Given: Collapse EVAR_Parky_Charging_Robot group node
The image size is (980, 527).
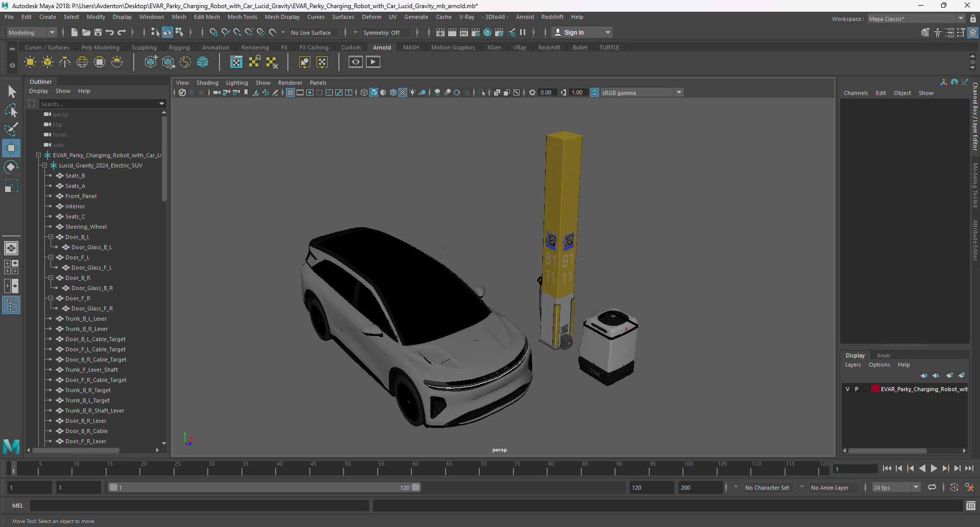Looking at the screenshot, I should [x=38, y=155].
